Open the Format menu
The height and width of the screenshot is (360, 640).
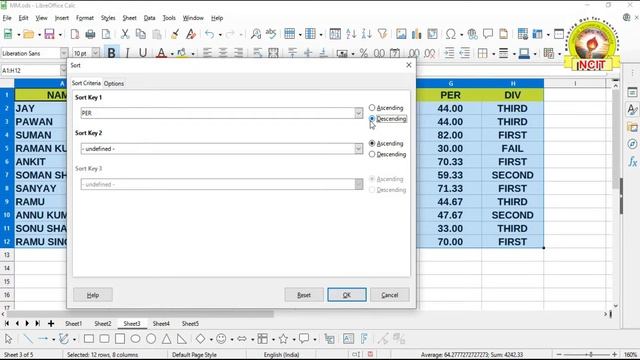tap(85, 18)
